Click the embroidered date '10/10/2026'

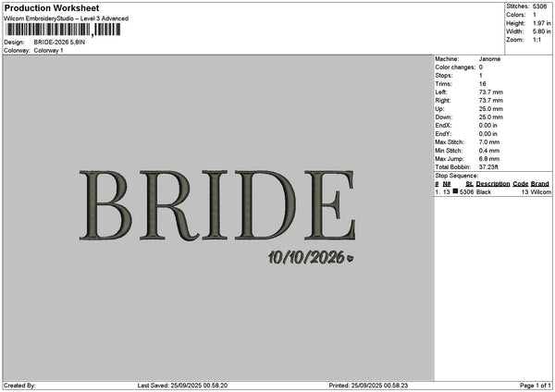click(x=306, y=258)
